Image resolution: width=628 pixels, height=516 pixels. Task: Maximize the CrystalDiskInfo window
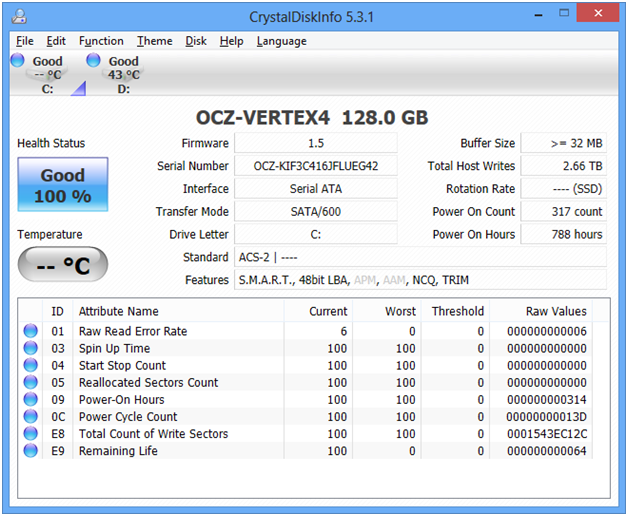(x=564, y=13)
